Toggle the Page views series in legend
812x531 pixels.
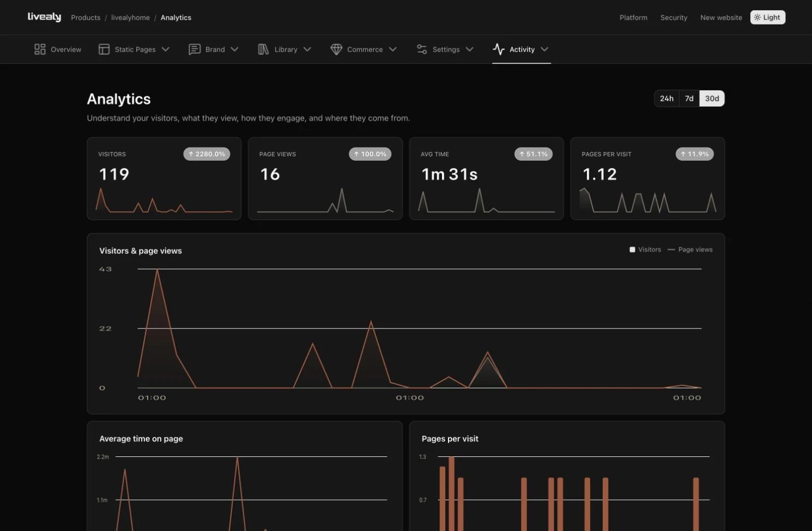click(x=690, y=249)
